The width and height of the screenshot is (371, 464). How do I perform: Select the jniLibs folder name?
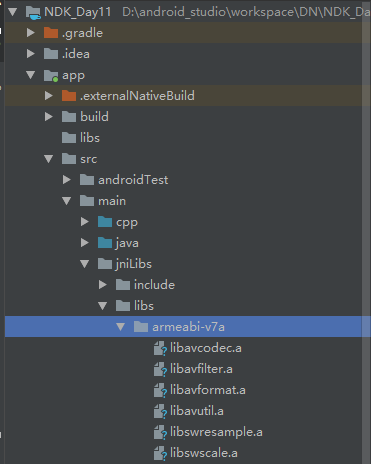pos(134,264)
